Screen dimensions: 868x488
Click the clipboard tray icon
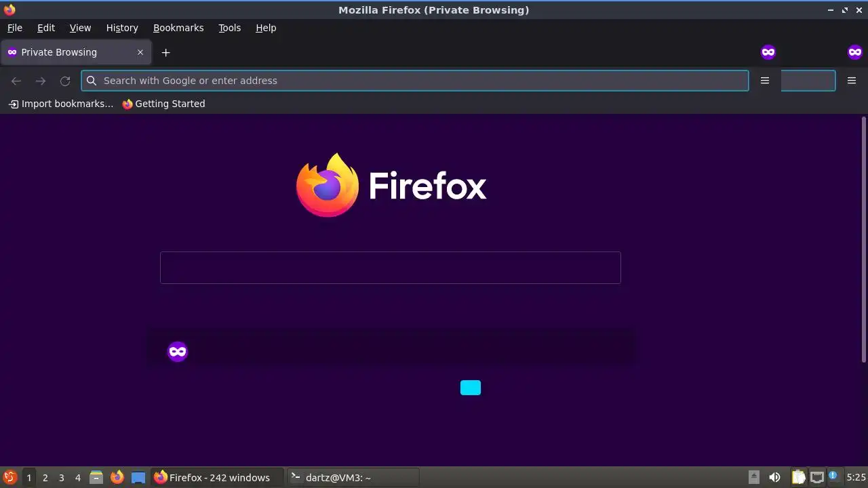[x=798, y=477]
